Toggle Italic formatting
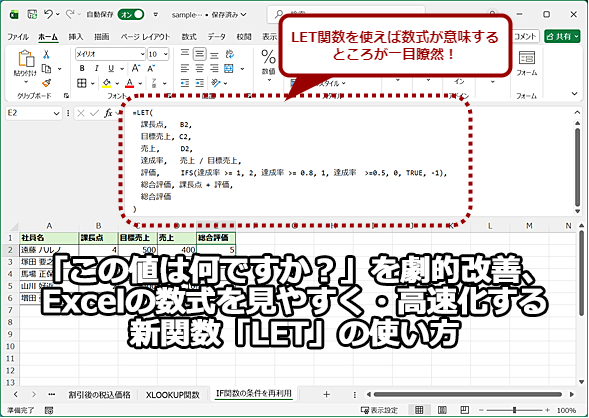589x418 pixels. pos(97,68)
